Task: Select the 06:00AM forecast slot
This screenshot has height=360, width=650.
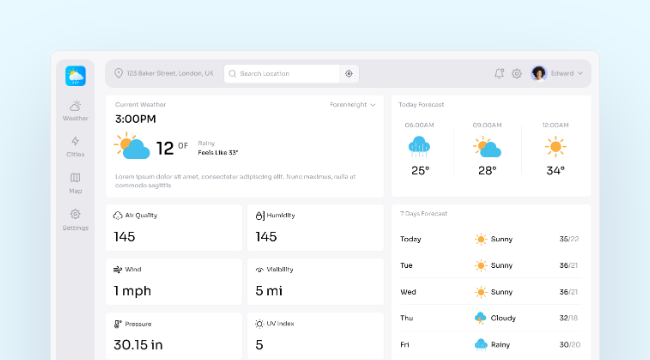Action: 420,149
